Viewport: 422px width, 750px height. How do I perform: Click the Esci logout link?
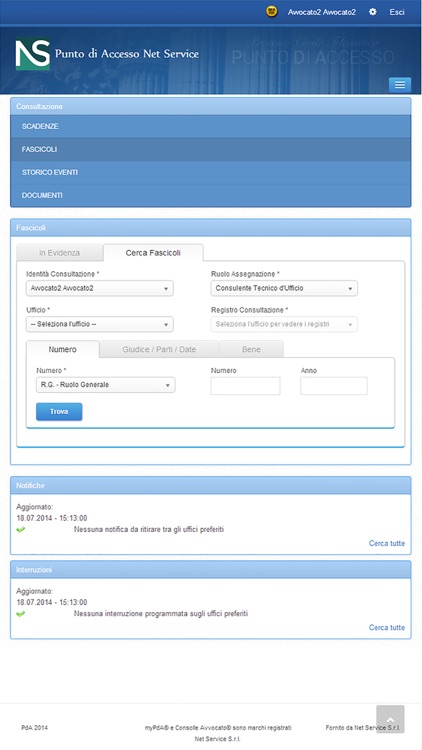[x=397, y=12]
